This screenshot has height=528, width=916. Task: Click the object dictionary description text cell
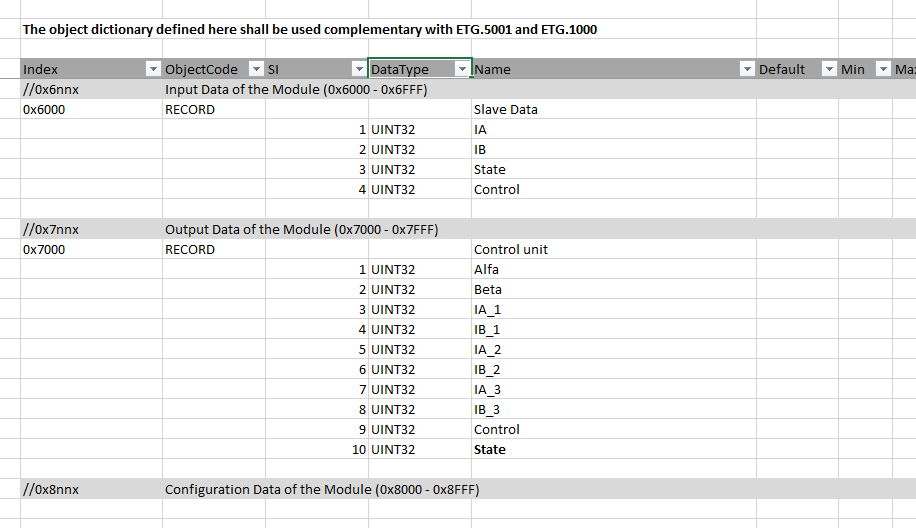pos(310,29)
